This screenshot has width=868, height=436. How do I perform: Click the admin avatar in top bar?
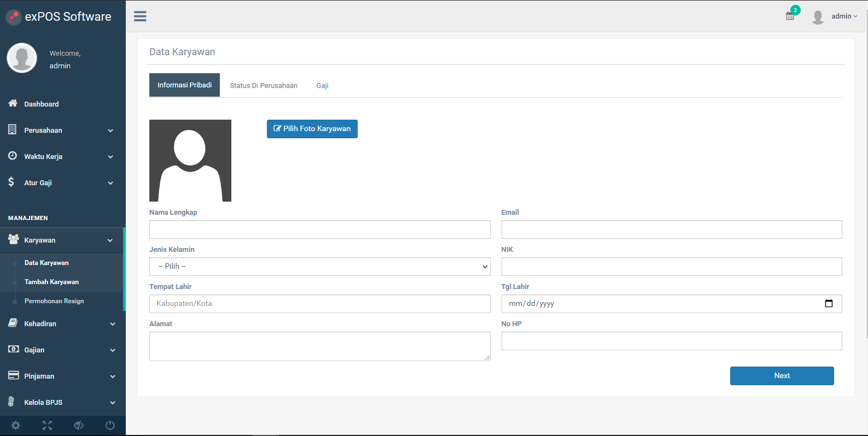point(818,17)
